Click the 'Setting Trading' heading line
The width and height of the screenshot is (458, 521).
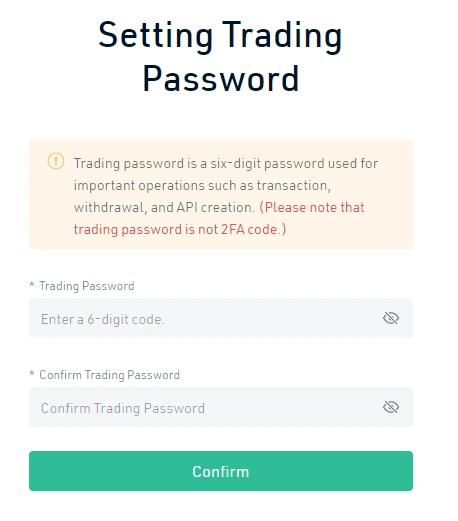220,36
